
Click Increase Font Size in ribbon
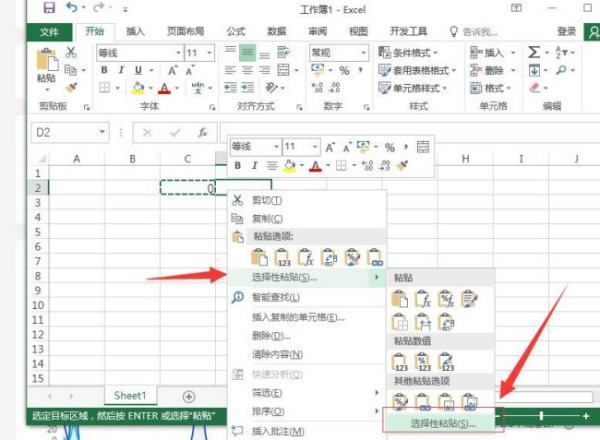pyautogui.click(x=173, y=70)
